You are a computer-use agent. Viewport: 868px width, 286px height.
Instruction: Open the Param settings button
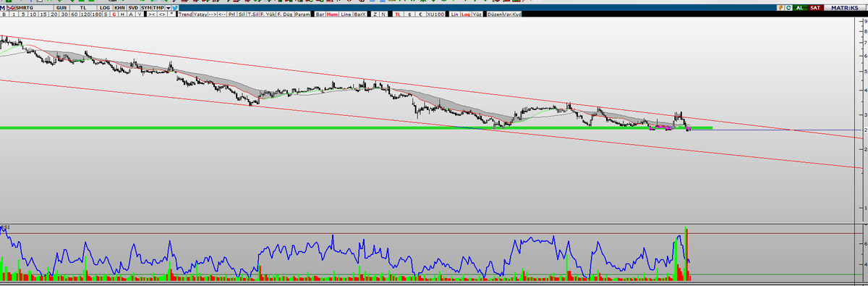click(302, 14)
